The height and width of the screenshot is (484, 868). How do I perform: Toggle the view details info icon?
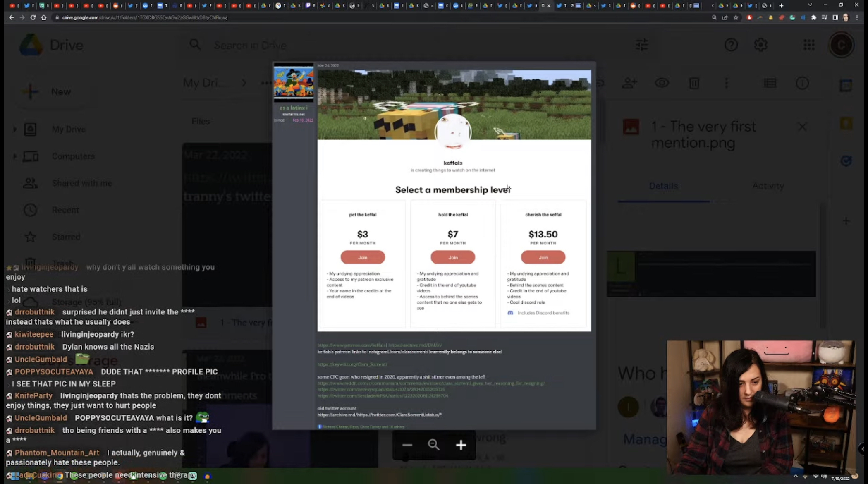[802, 83]
